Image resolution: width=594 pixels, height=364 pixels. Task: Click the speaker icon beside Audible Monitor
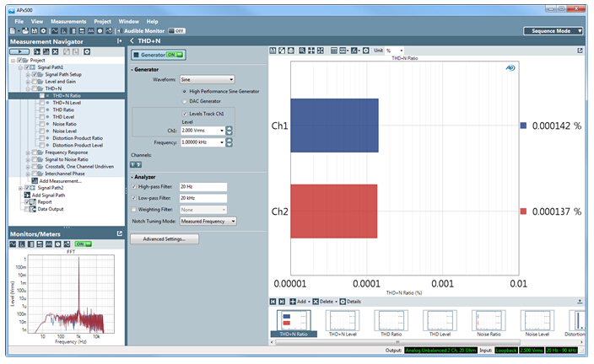point(119,31)
